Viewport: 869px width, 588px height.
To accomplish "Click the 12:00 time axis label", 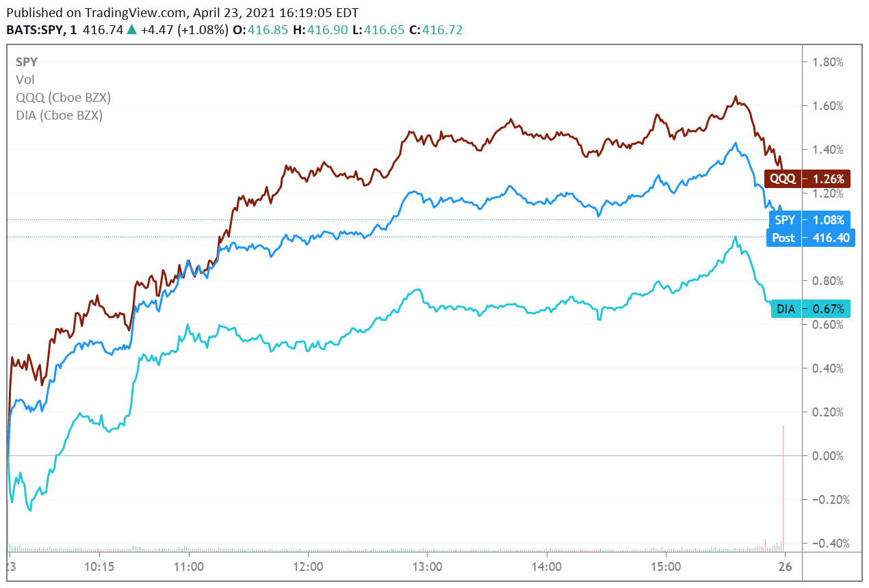I will (x=307, y=567).
